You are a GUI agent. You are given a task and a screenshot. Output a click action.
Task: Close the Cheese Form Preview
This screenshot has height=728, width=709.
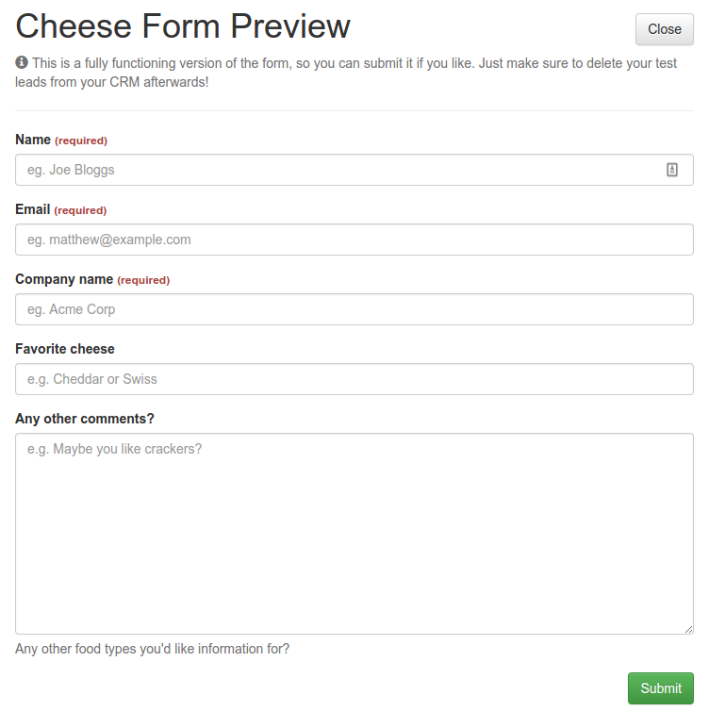664,29
